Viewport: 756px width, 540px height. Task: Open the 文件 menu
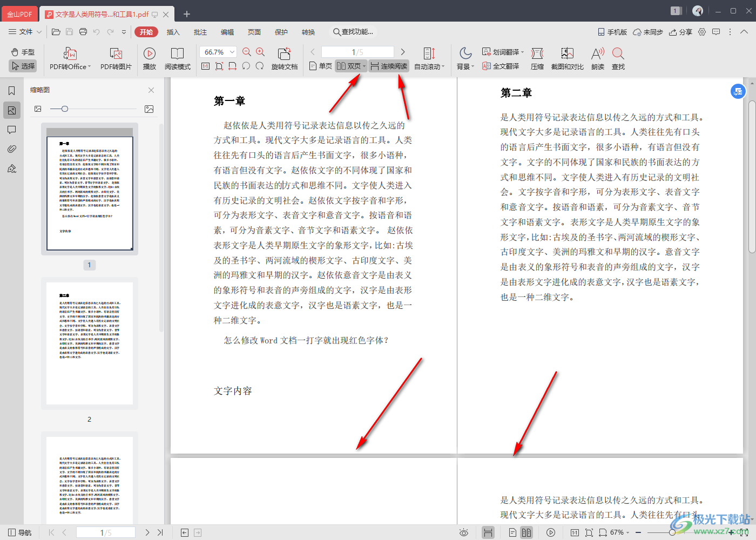coord(25,32)
